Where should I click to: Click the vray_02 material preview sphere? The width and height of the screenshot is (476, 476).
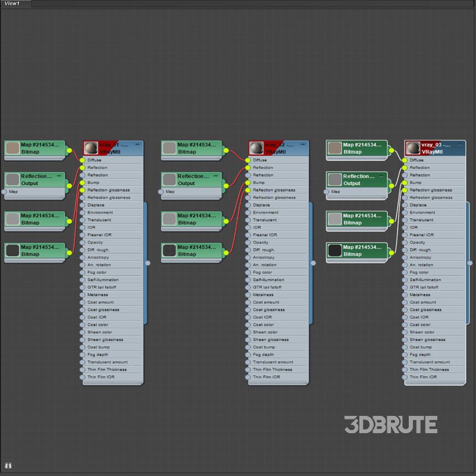click(x=256, y=148)
